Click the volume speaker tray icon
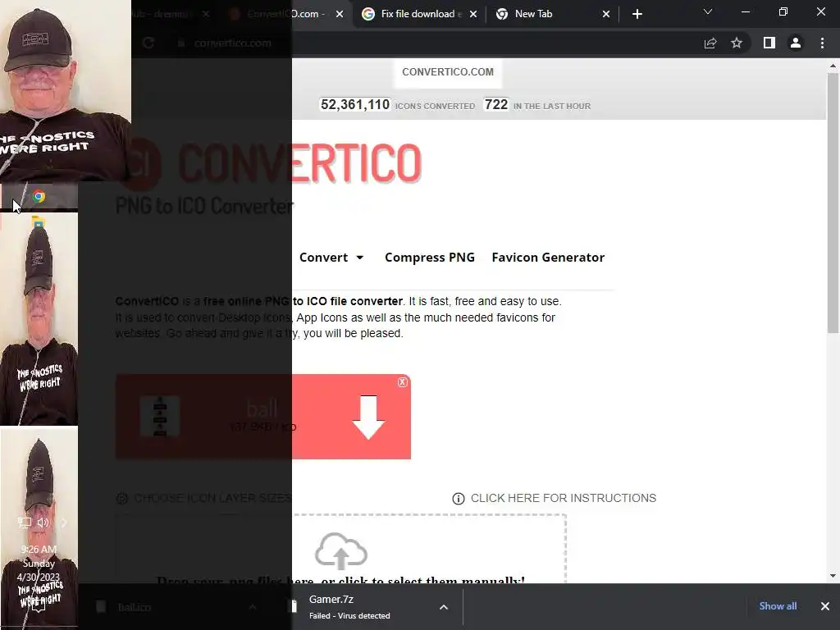840x630 pixels. (x=43, y=523)
